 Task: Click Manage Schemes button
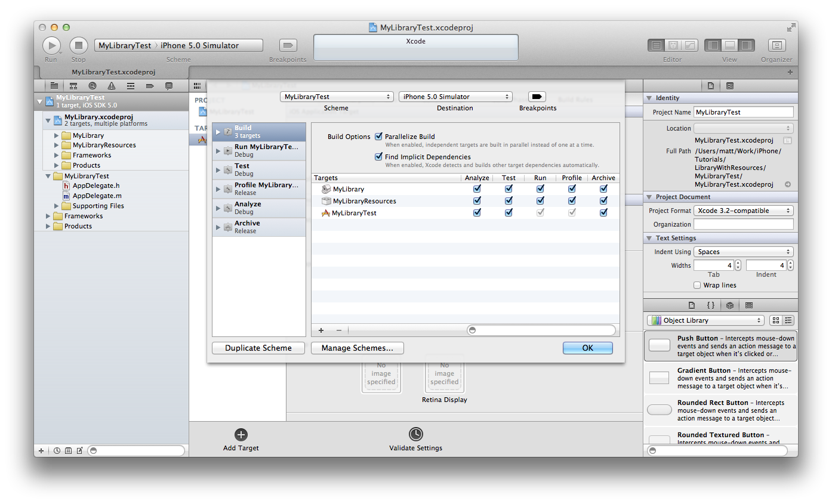[358, 348]
